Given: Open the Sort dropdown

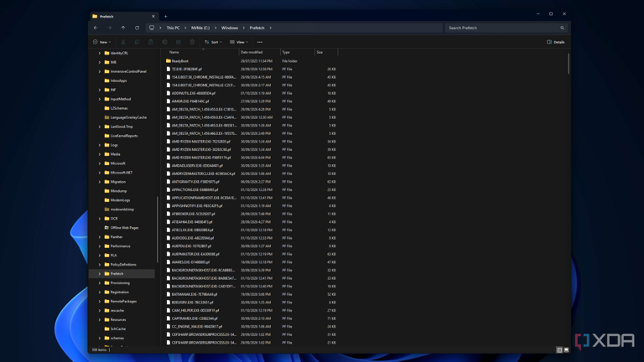Looking at the screenshot, I should click(x=213, y=42).
